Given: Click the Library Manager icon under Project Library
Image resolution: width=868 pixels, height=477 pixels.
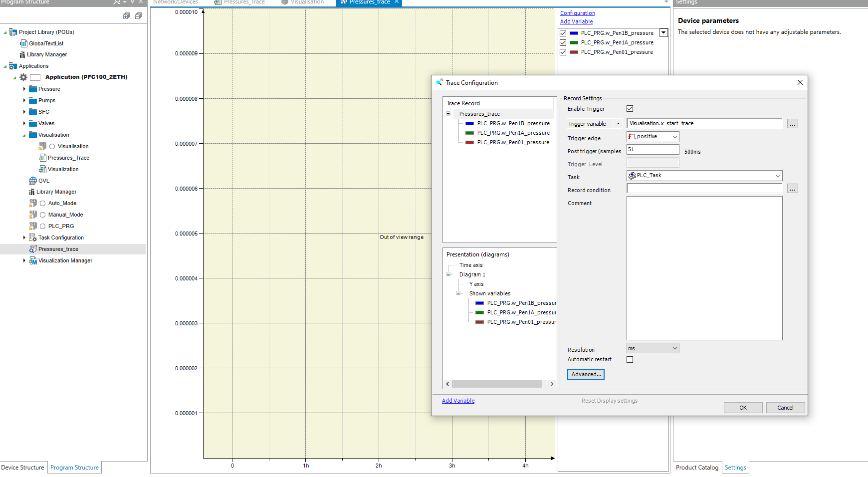Looking at the screenshot, I should [x=22, y=54].
